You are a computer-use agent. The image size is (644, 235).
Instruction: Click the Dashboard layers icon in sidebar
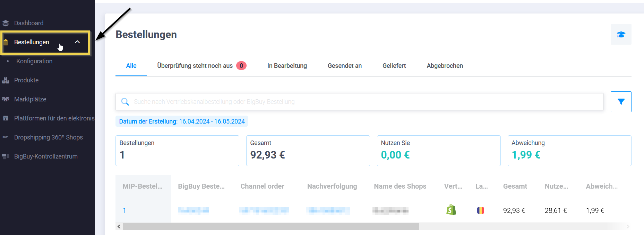coord(6,23)
